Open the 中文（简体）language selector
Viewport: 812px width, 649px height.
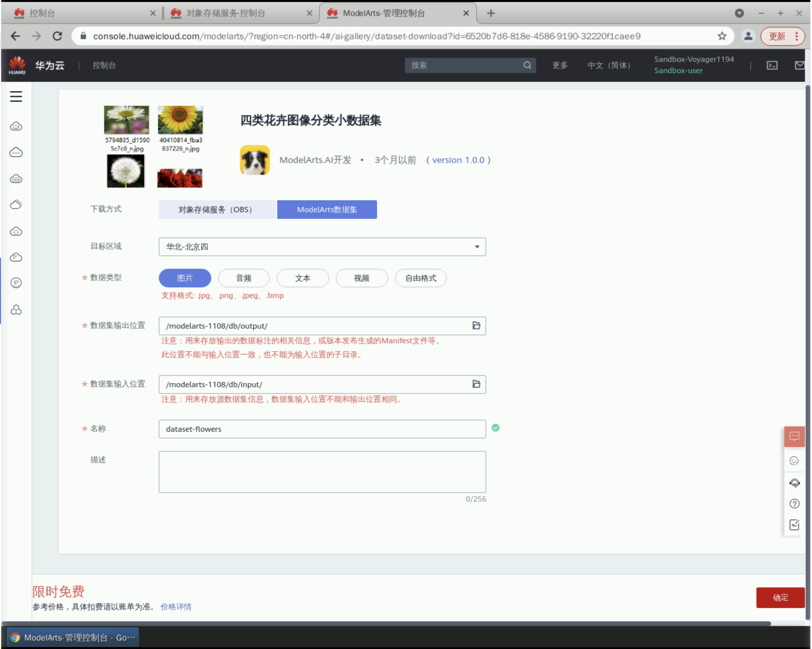pos(608,66)
